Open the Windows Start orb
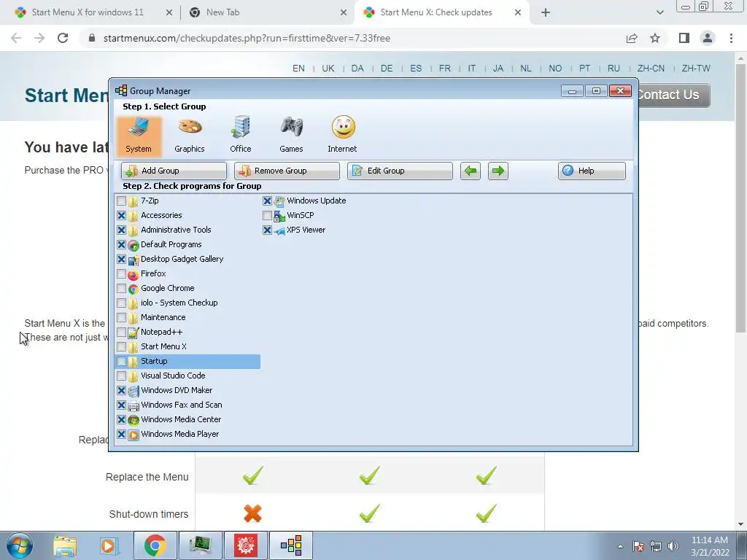Image resolution: width=747 pixels, height=560 pixels. [x=20, y=545]
